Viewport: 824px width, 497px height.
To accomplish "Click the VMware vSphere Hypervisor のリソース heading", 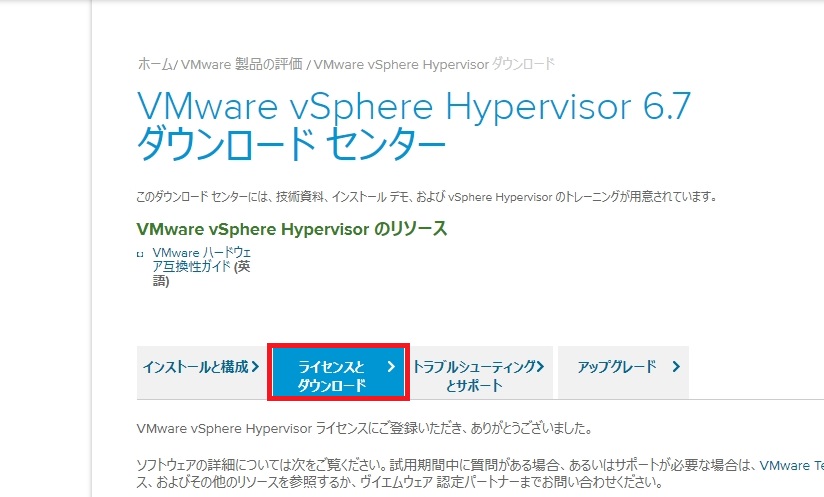I will click(292, 230).
